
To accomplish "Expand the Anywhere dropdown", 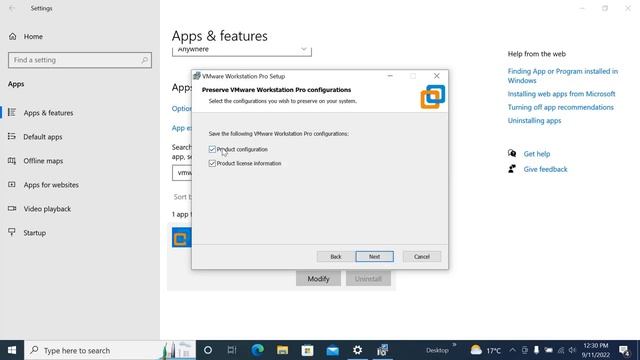I will click(242, 51).
